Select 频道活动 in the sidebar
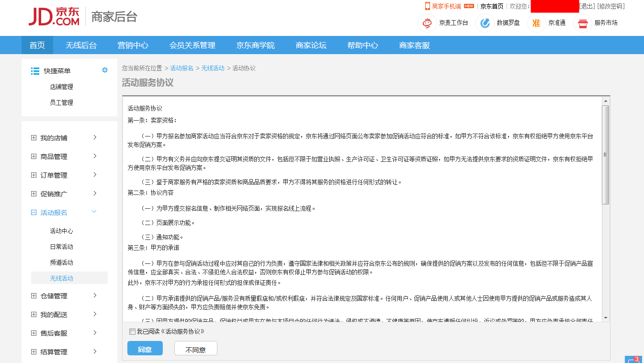The image size is (644, 363). coord(61,262)
